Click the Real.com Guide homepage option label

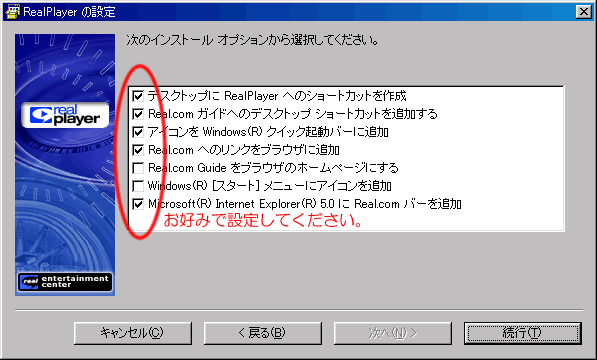[x=273, y=168]
